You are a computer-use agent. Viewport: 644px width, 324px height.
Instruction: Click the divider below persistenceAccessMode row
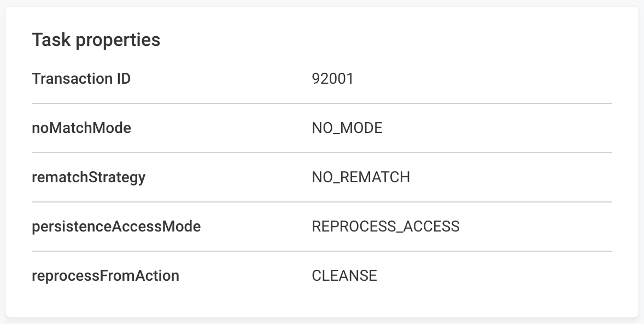[x=322, y=251]
